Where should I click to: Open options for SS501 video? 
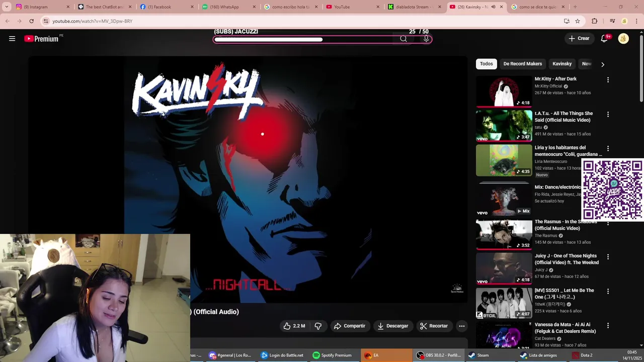tap(608, 291)
